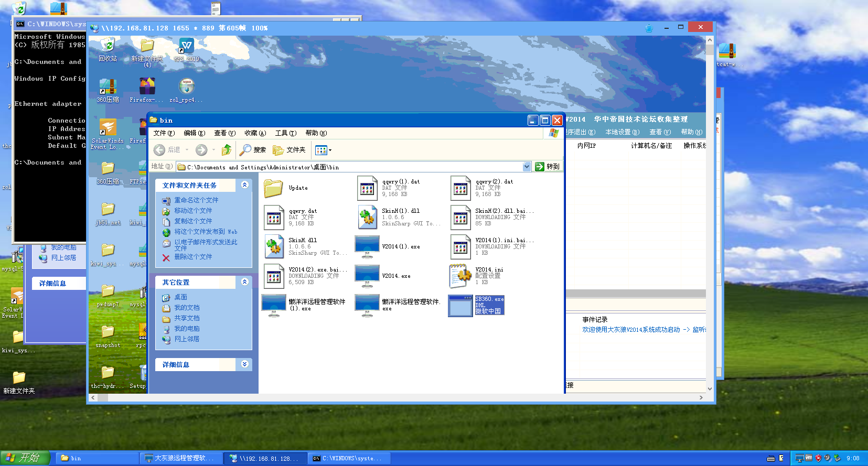Go up one folder level in bin window
868x466 pixels.
(x=227, y=150)
